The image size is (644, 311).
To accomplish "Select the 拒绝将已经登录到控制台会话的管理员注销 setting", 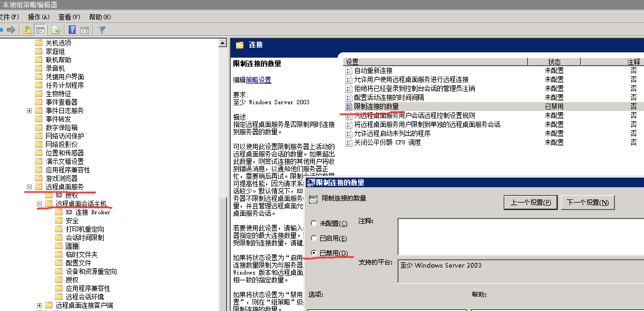I will pyautogui.click(x=414, y=88).
